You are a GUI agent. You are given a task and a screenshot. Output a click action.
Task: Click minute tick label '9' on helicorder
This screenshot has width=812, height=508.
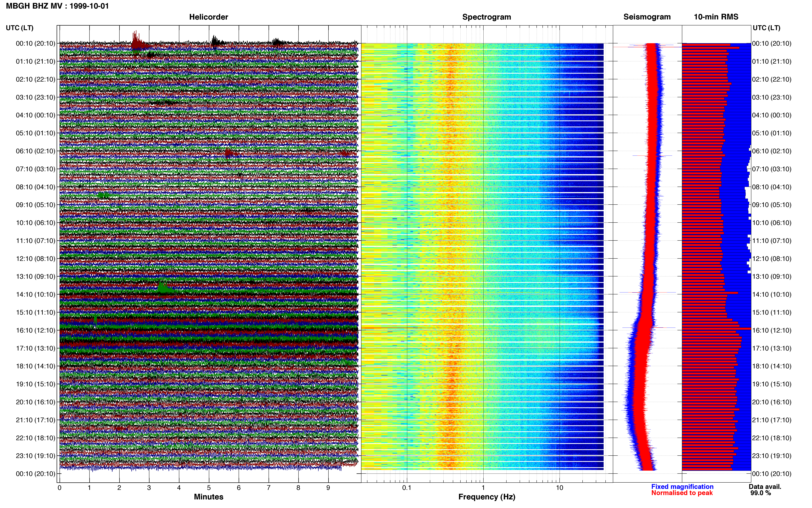coord(328,487)
